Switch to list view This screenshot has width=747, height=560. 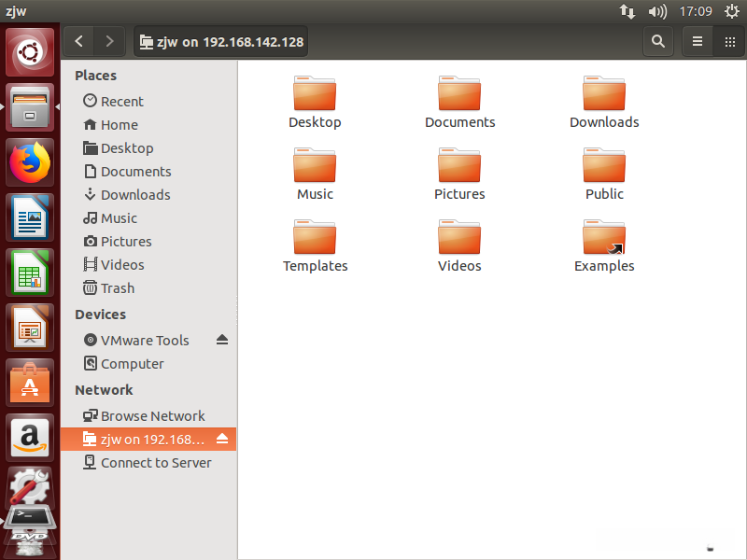tap(698, 41)
